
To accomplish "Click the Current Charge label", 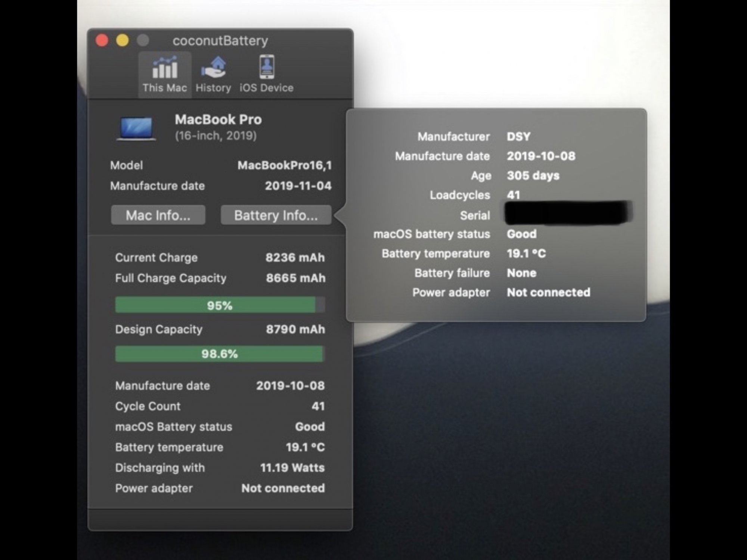I will pos(156,258).
